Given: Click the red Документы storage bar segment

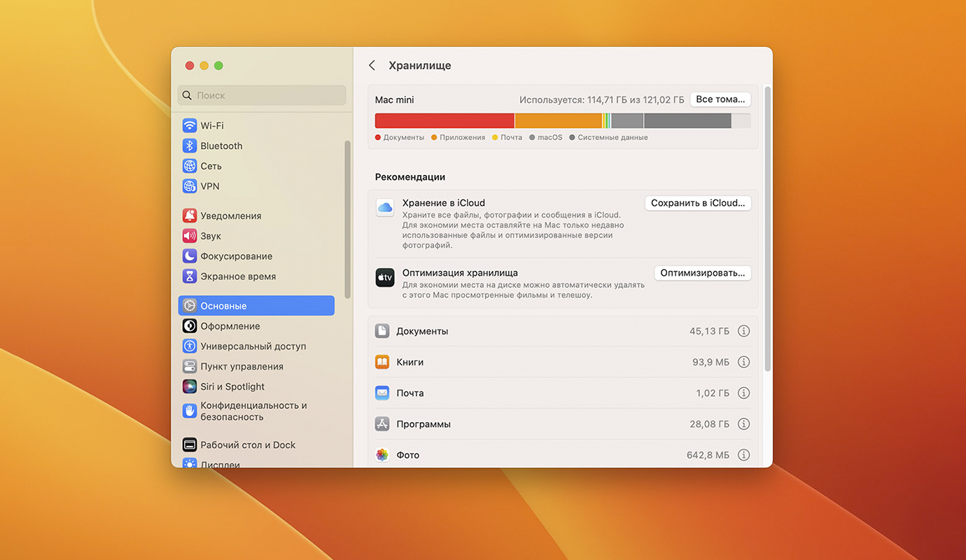Looking at the screenshot, I should point(444,120).
